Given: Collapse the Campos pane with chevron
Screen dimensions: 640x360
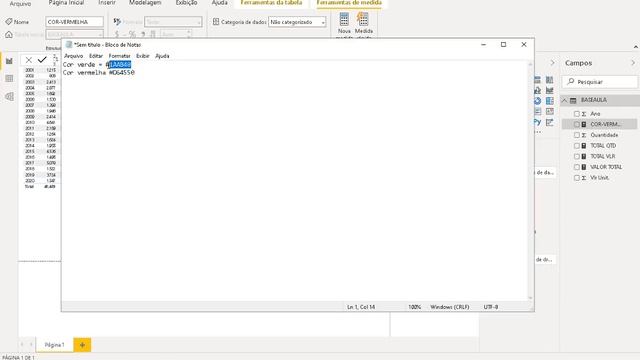Looking at the screenshot, I should pyautogui.click(x=633, y=63).
